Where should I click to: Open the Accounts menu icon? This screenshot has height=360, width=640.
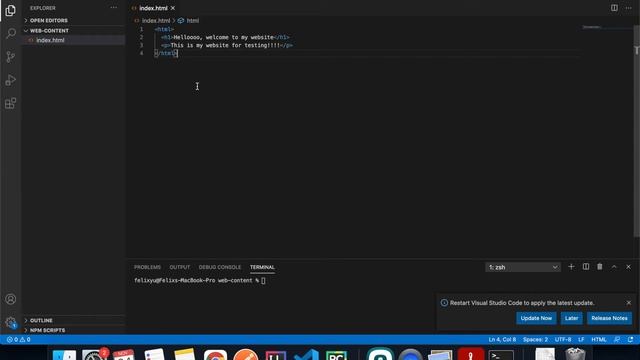tap(11, 299)
